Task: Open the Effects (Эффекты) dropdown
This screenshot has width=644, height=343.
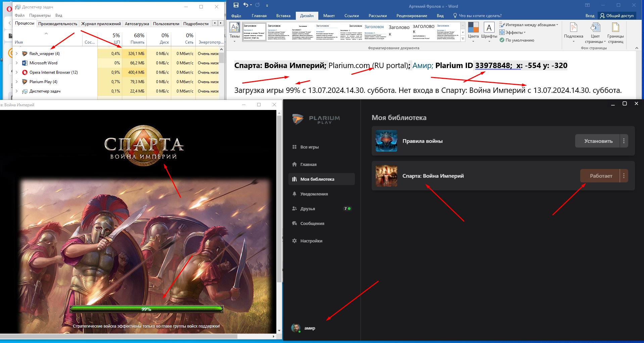Action: click(513, 33)
